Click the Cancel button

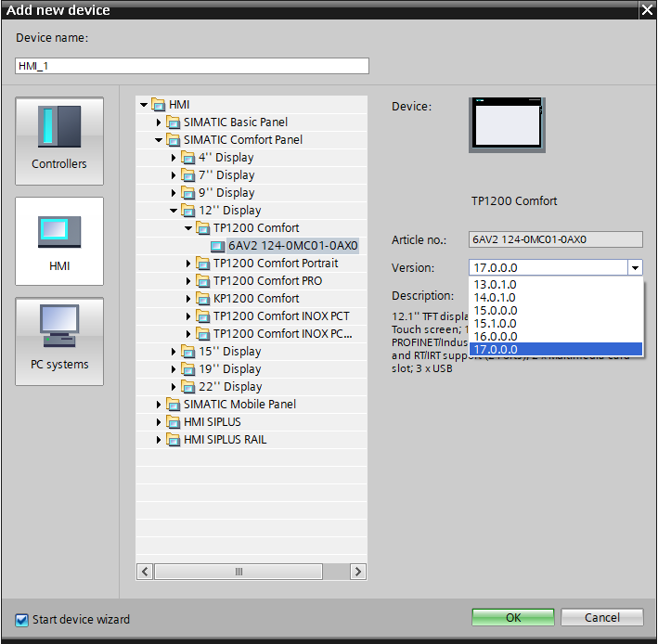601,617
